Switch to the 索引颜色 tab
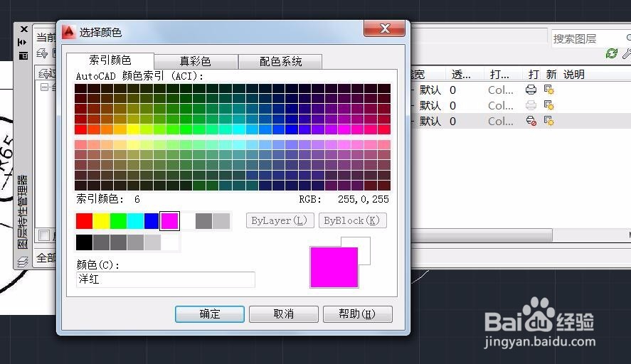 pyautogui.click(x=110, y=60)
